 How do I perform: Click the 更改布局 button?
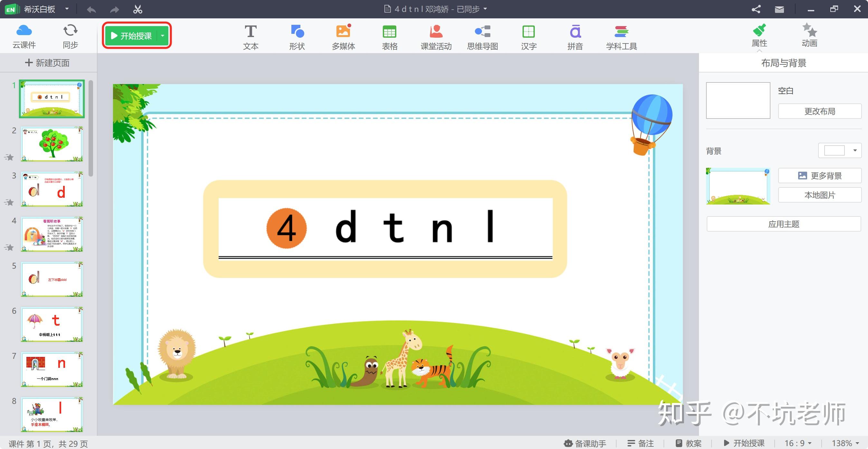pyautogui.click(x=820, y=111)
